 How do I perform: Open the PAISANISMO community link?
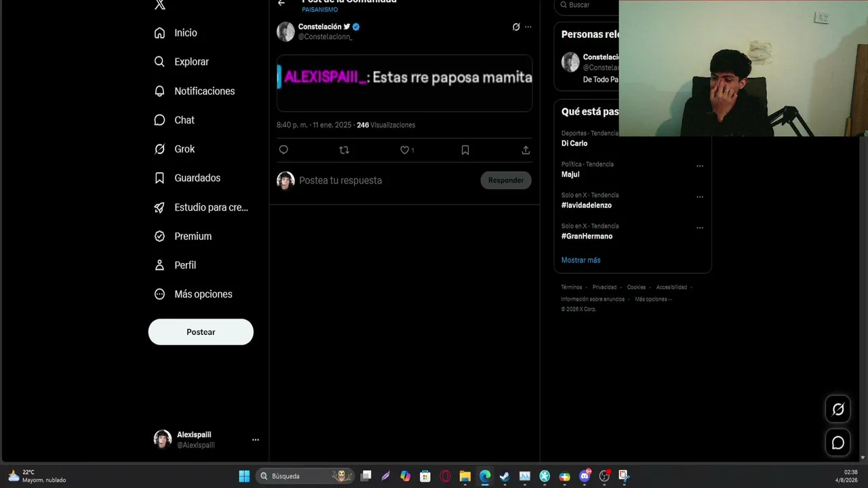(x=319, y=10)
